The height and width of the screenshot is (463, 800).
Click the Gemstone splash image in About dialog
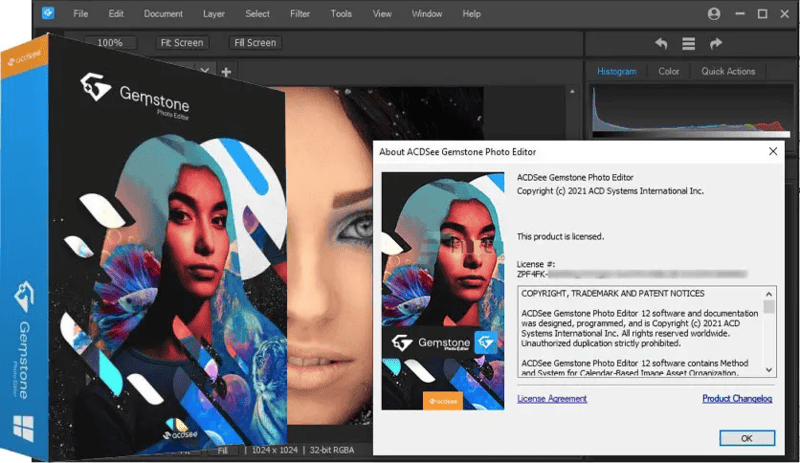(443, 291)
